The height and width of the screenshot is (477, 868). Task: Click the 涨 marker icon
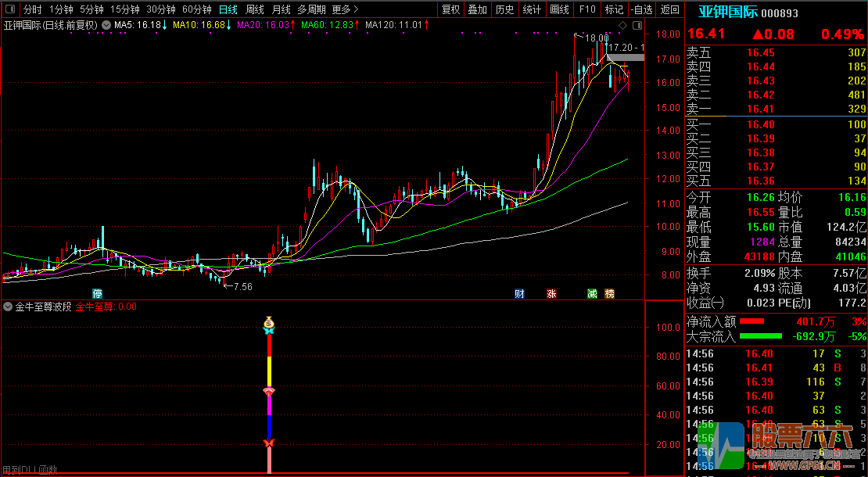(x=551, y=294)
